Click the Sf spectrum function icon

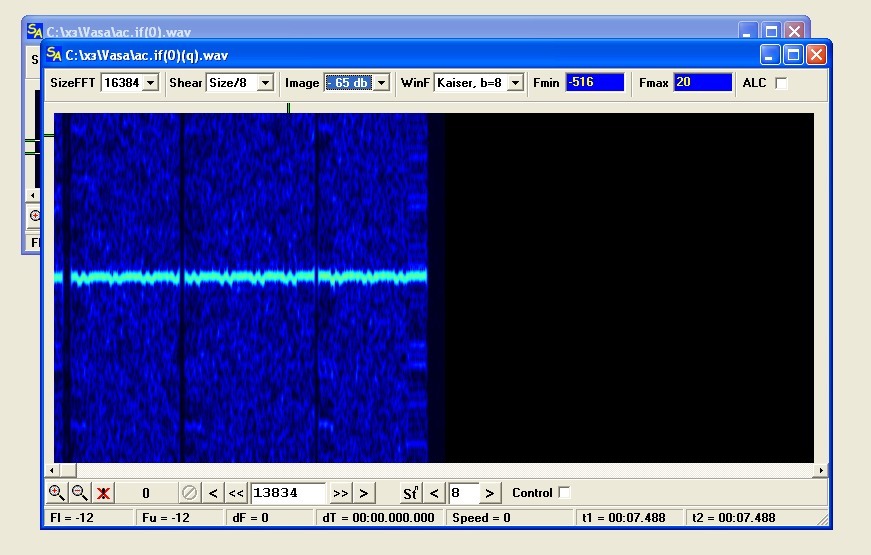coord(410,493)
